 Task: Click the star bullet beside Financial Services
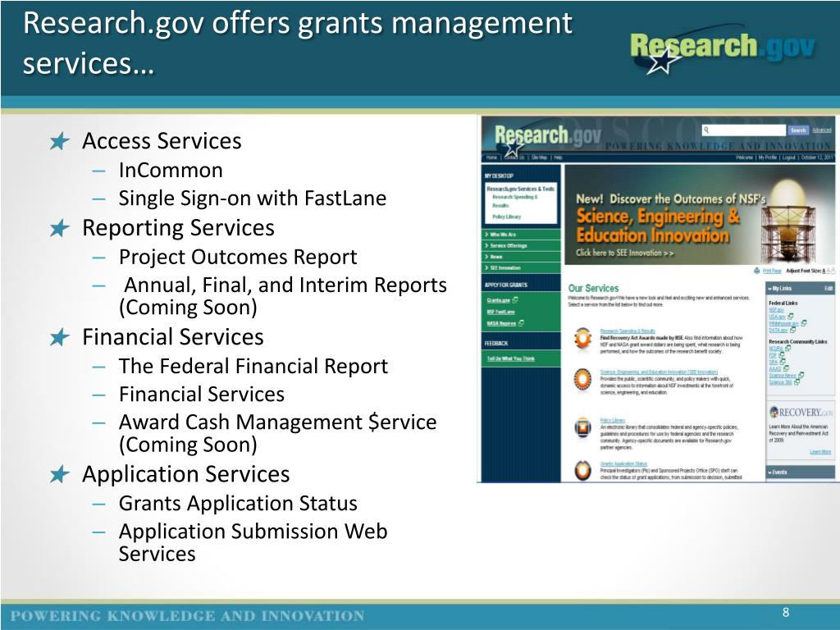59,337
